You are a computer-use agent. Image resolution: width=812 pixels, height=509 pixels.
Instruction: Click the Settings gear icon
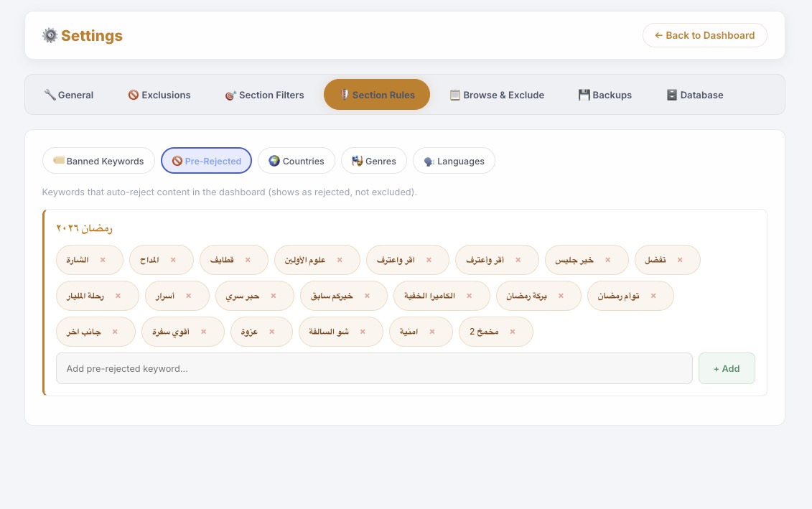[50, 35]
